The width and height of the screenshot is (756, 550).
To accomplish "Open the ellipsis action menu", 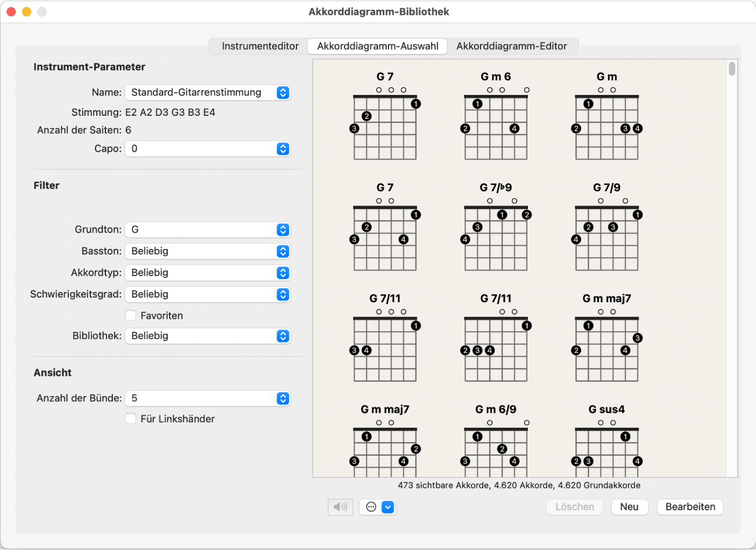I will point(371,507).
